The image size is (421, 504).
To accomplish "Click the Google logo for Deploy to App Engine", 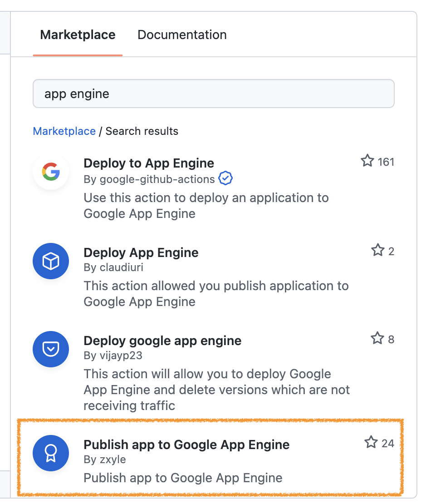I will pyautogui.click(x=51, y=171).
